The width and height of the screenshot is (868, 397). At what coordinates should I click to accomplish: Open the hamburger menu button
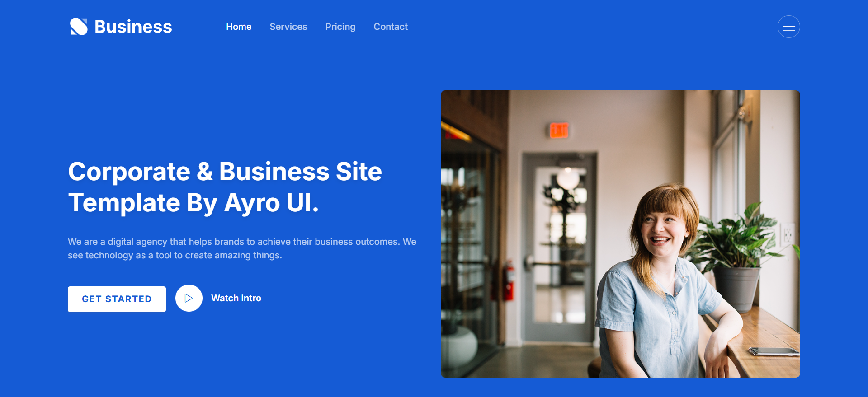[x=788, y=27]
